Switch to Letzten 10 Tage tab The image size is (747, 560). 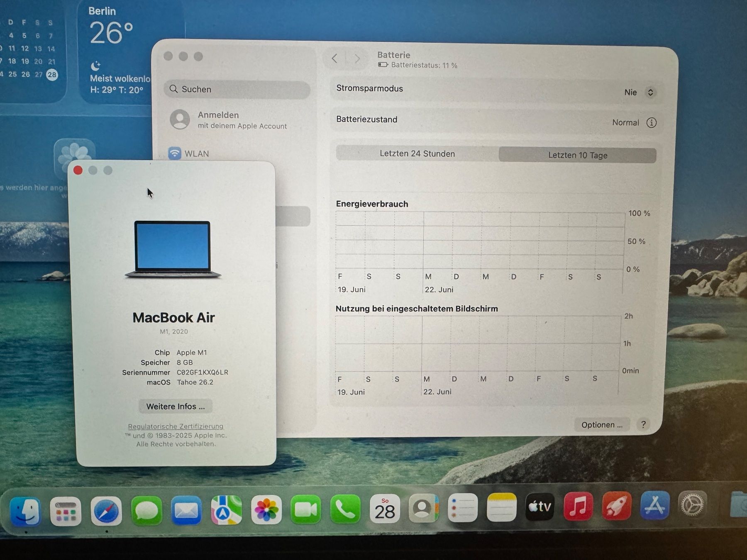click(x=578, y=155)
